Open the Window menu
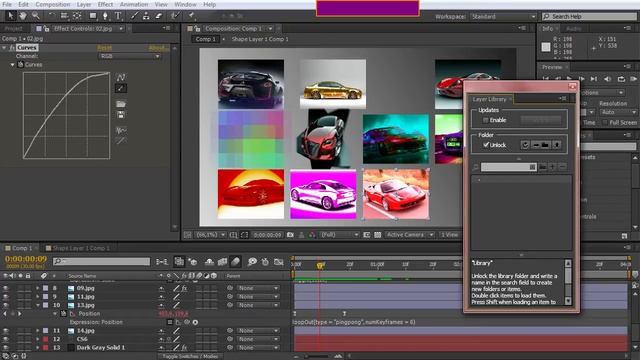This screenshot has width=640, height=360. [185, 4]
